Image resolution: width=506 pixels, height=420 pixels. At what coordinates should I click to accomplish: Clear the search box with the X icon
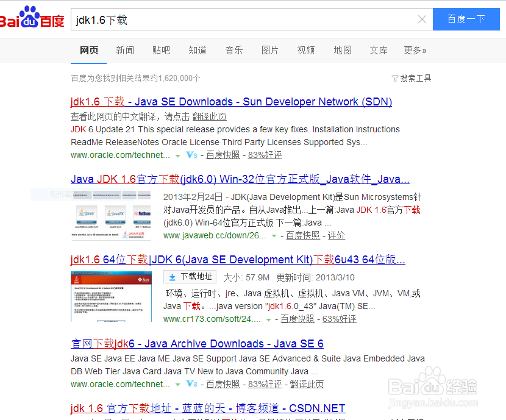point(422,20)
